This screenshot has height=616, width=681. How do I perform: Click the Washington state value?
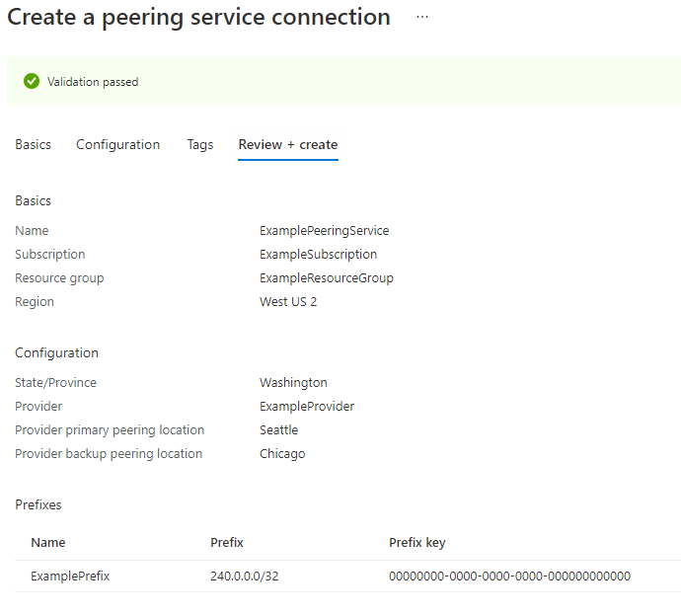(x=293, y=383)
